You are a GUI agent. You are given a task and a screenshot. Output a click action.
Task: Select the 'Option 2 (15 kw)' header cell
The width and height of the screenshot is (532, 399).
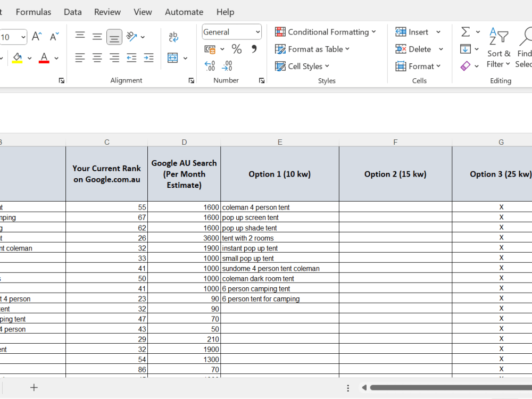click(x=395, y=174)
